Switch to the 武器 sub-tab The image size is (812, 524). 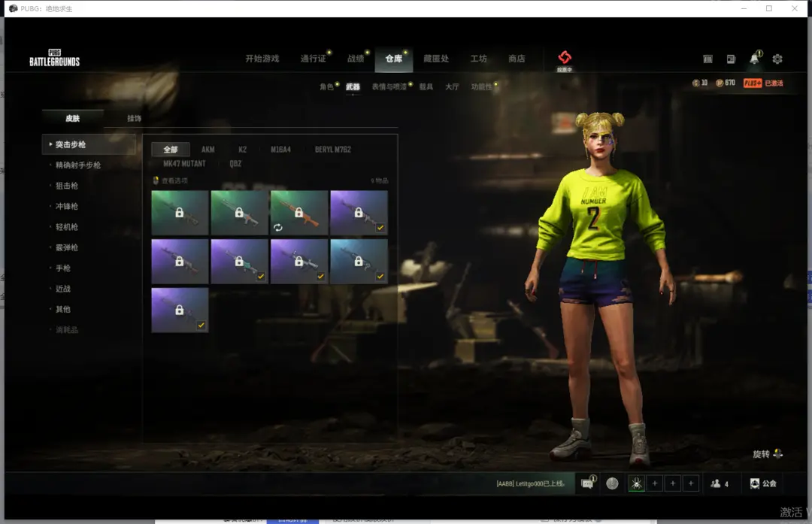coord(353,86)
